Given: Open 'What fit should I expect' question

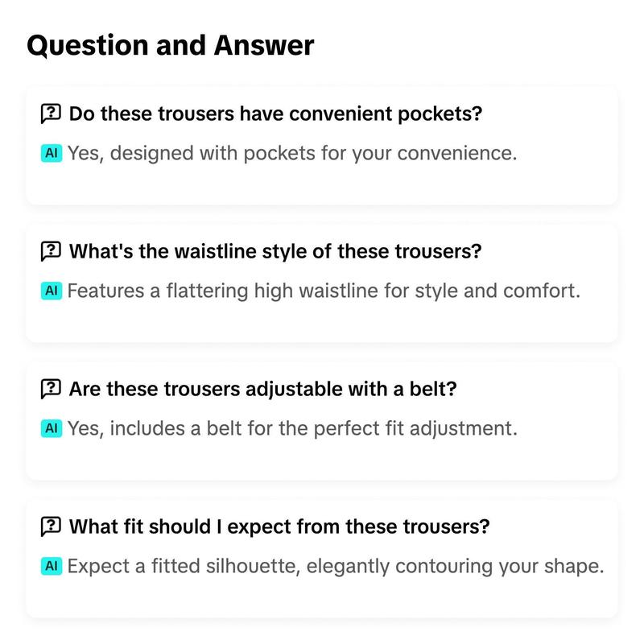Looking at the screenshot, I should pyautogui.click(x=279, y=526).
